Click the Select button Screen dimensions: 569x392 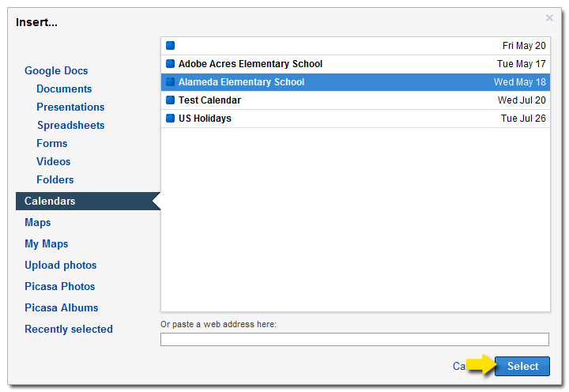point(522,366)
